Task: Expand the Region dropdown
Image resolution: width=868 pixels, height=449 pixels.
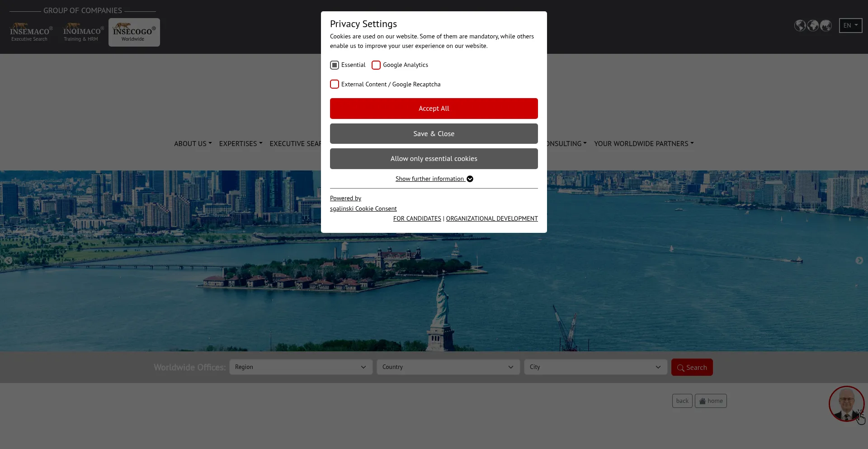Action: click(301, 367)
